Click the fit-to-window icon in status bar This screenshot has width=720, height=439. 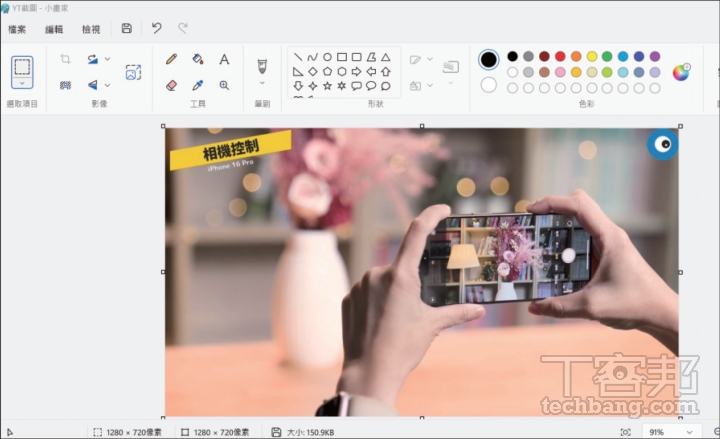tap(625, 432)
